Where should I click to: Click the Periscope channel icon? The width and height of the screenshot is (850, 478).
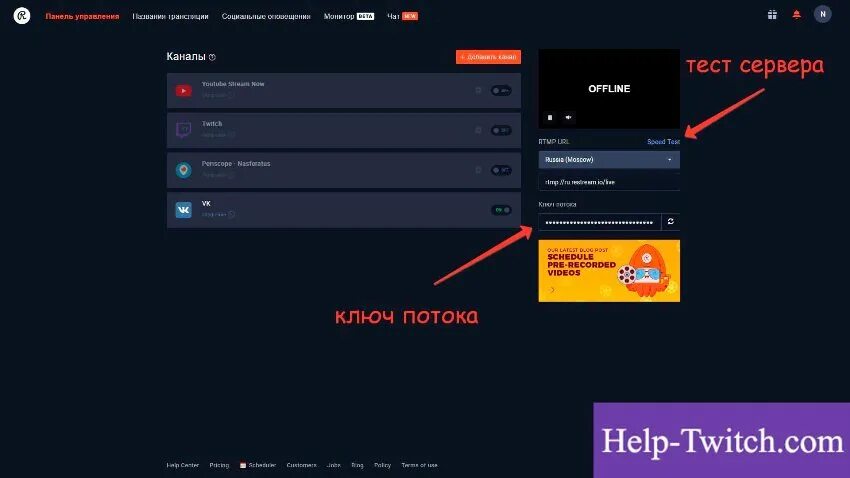(x=184, y=170)
